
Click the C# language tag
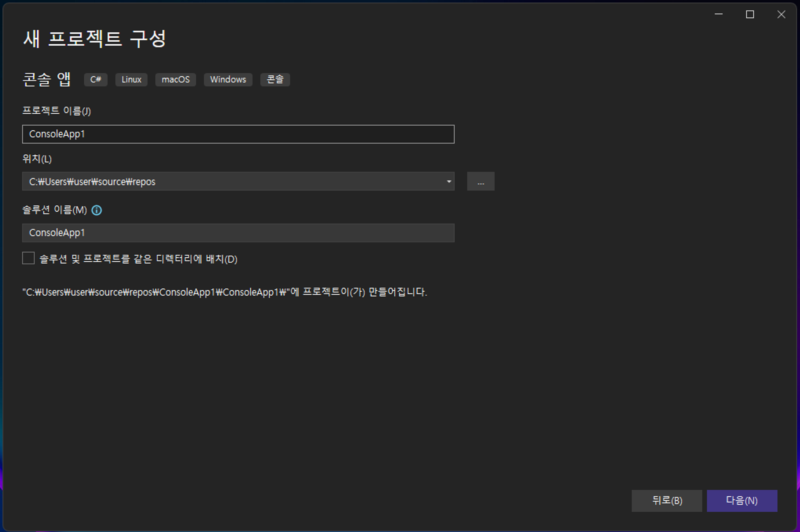[x=96, y=80]
